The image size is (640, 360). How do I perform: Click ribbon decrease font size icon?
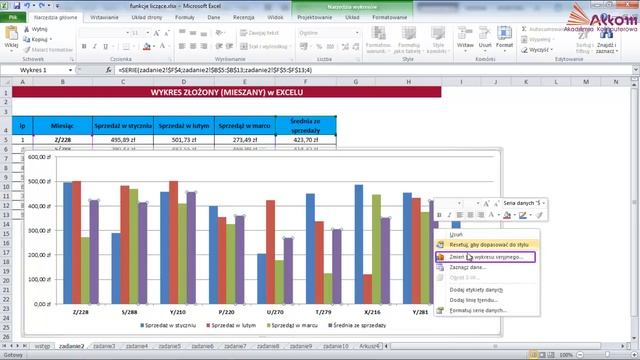coord(167,33)
